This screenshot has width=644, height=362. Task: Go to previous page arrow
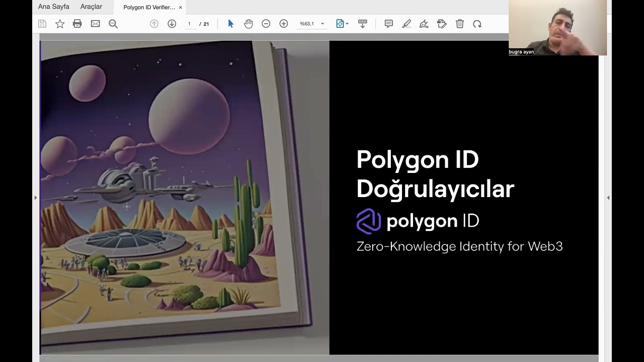coord(154,24)
